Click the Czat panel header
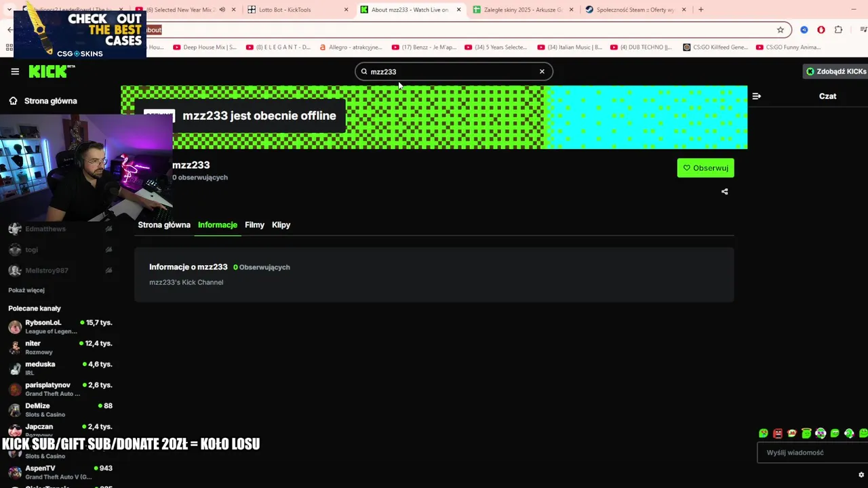868x488 pixels. click(x=827, y=96)
